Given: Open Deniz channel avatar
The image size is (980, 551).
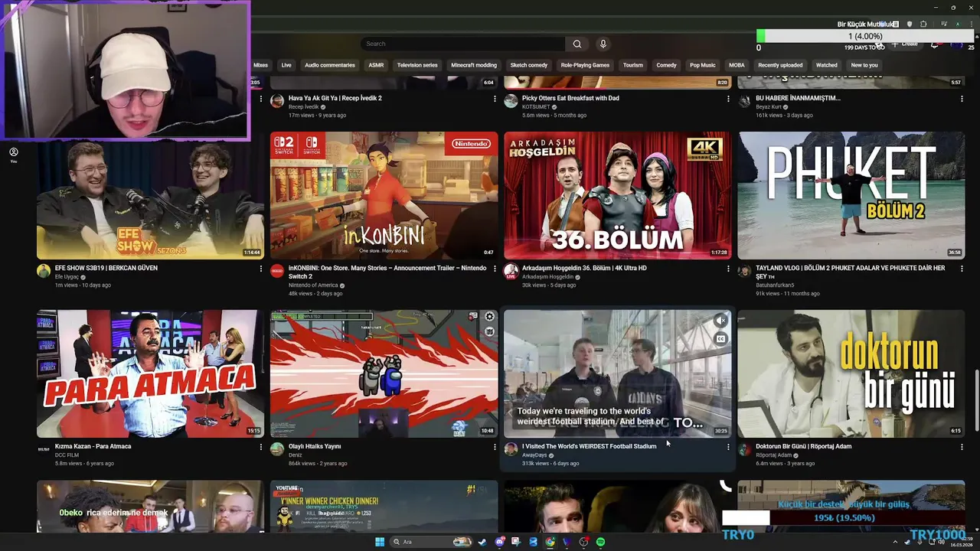Looking at the screenshot, I should coord(277,449).
